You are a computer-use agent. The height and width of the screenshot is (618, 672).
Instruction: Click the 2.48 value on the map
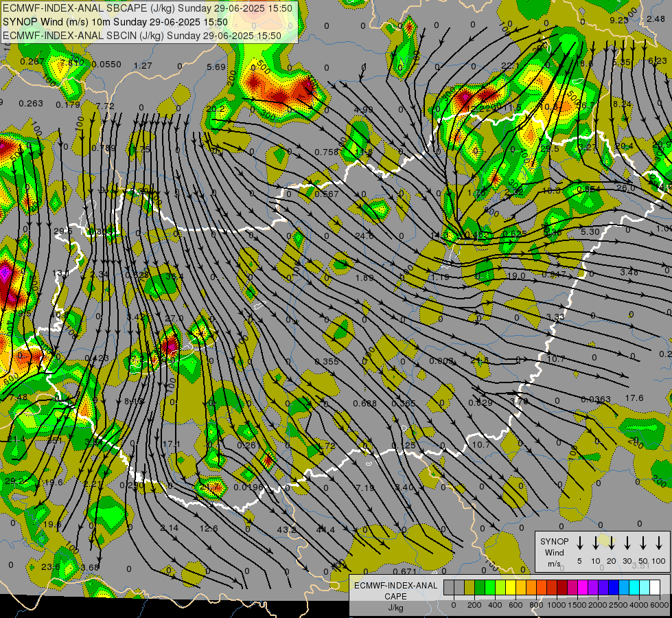[656, 19]
